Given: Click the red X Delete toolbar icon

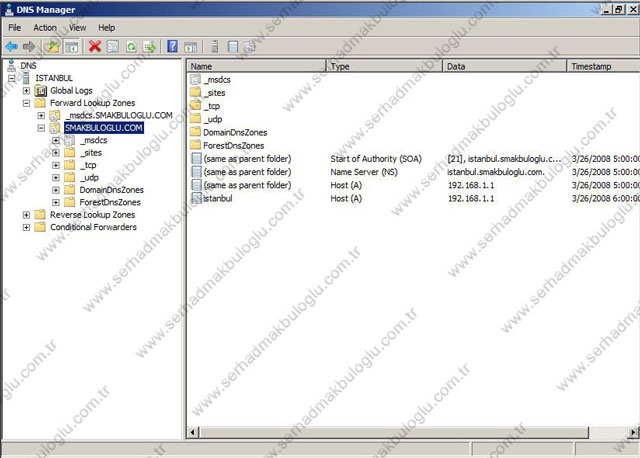Looking at the screenshot, I should point(95,47).
